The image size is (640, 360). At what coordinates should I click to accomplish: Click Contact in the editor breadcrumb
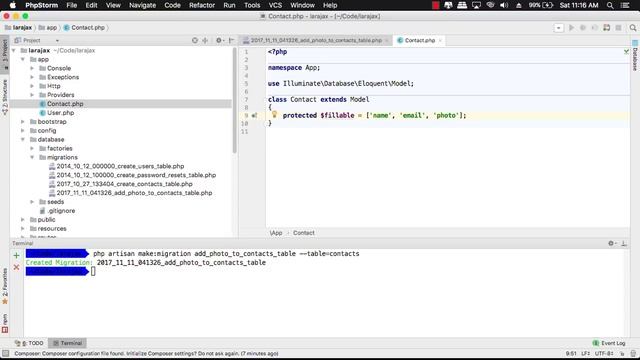304,233
